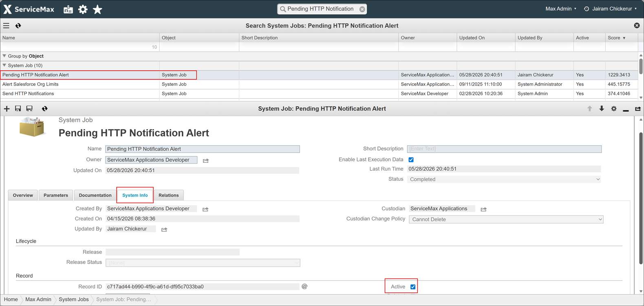The image size is (644, 306).
Task: Switch to the Overview tab
Action: 23,195
